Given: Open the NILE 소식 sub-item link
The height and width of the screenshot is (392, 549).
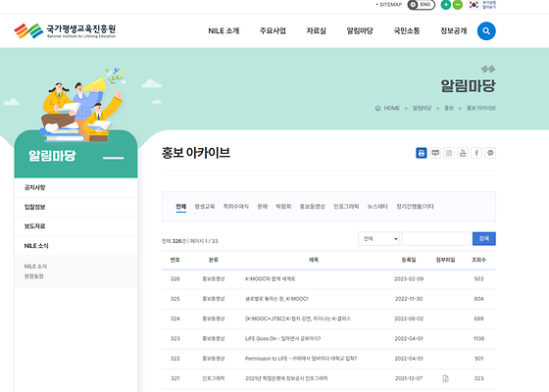Looking at the screenshot, I should click(35, 267).
